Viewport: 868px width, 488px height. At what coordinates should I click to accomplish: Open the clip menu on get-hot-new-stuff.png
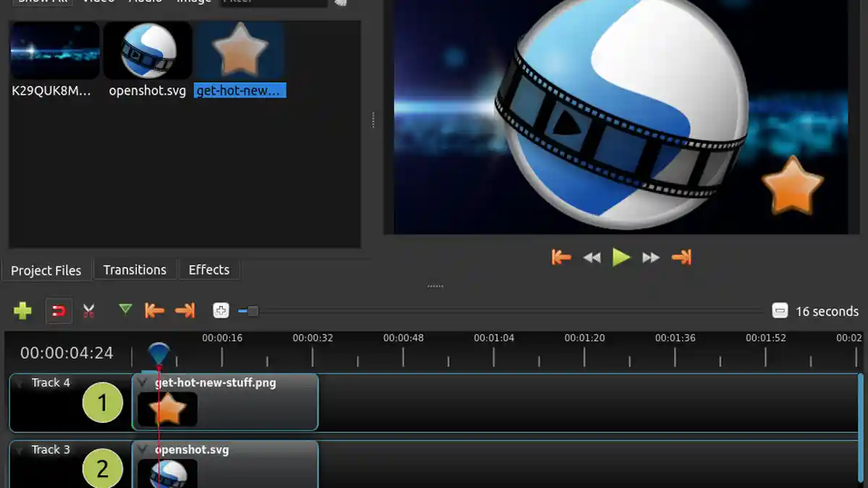(x=142, y=382)
